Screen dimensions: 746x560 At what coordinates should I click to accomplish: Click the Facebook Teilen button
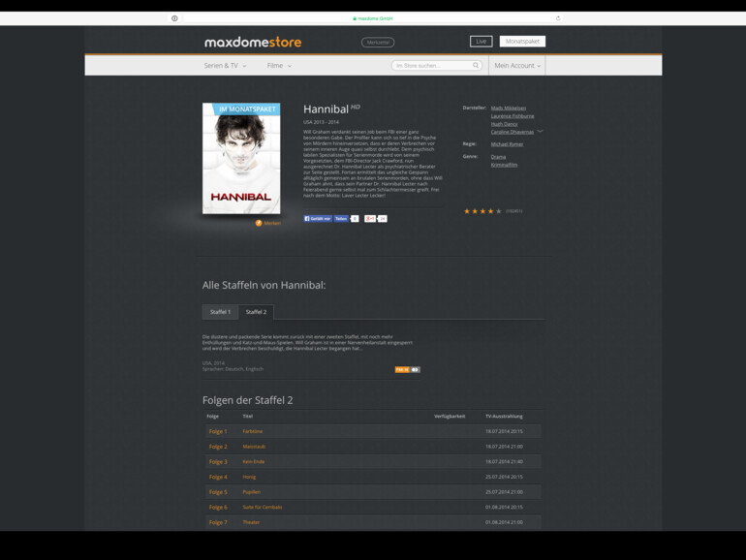click(x=341, y=218)
